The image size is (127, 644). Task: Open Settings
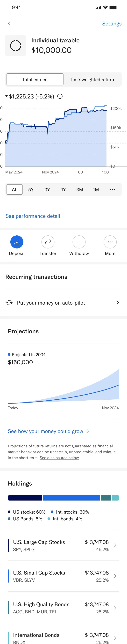pos(112,24)
